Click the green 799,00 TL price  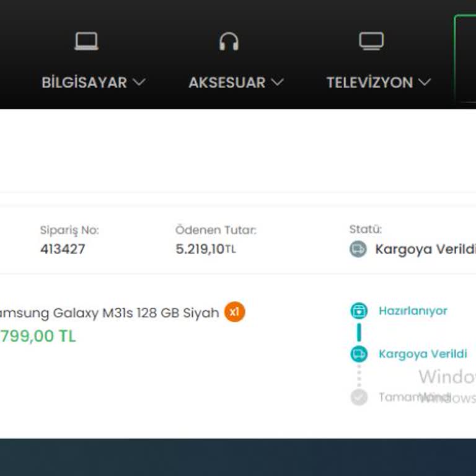coord(38,337)
